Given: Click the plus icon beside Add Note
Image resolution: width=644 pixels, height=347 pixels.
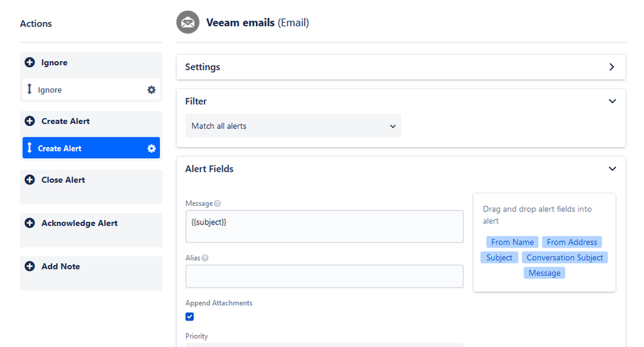Looking at the screenshot, I should click(x=30, y=266).
